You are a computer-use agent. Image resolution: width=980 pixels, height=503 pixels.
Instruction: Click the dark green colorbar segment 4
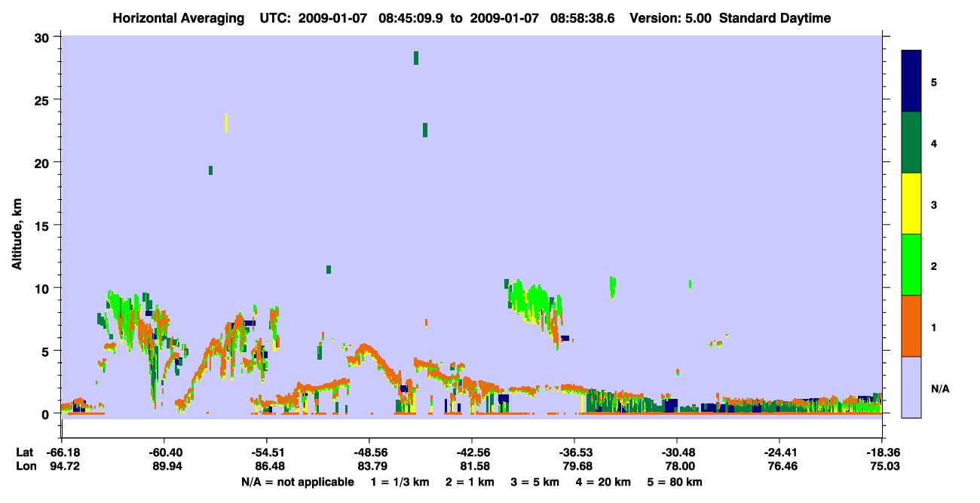click(911, 143)
